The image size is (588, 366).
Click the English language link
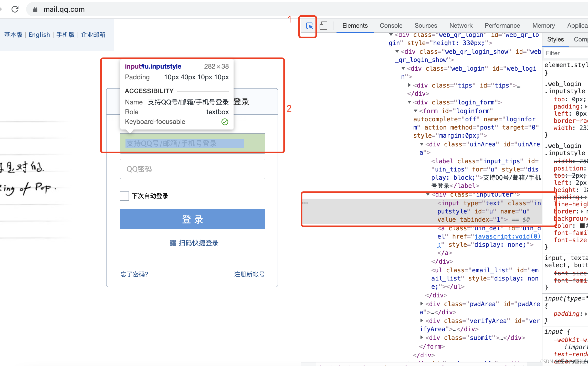pyautogui.click(x=39, y=35)
